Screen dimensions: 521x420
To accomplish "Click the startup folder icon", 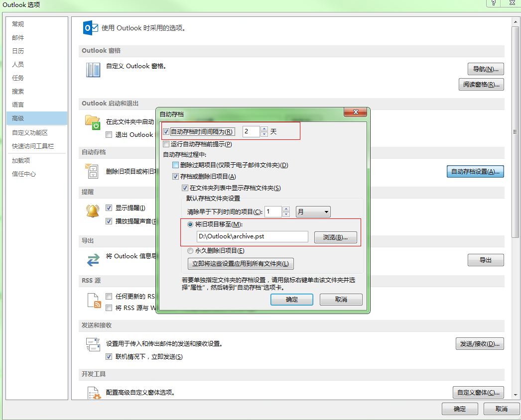I will coord(93,122).
